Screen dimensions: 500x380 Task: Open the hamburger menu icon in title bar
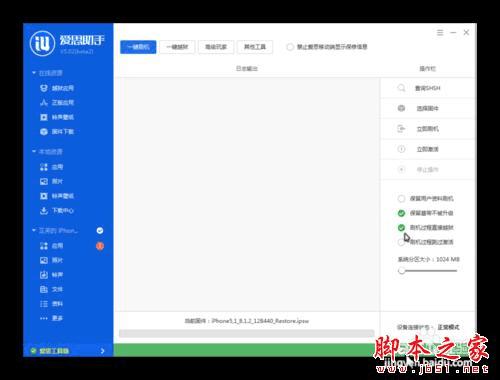coord(440,32)
